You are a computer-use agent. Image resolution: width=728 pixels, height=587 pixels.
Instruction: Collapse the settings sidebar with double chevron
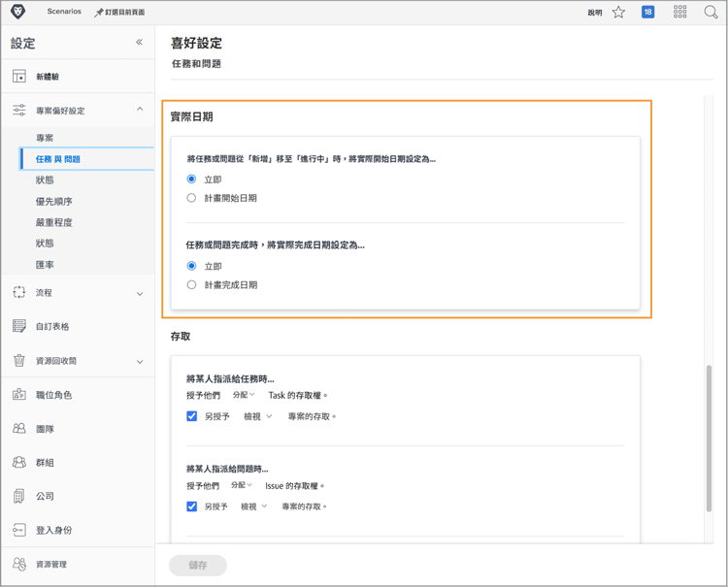click(x=139, y=43)
